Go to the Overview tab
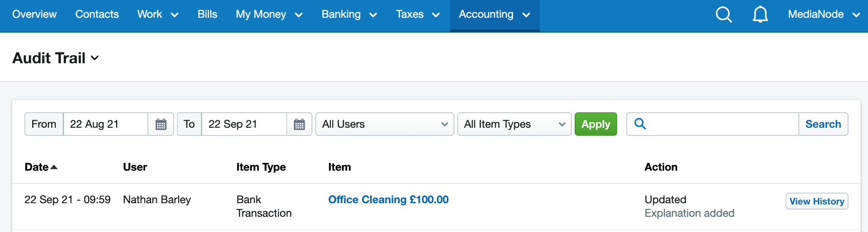 (x=34, y=14)
